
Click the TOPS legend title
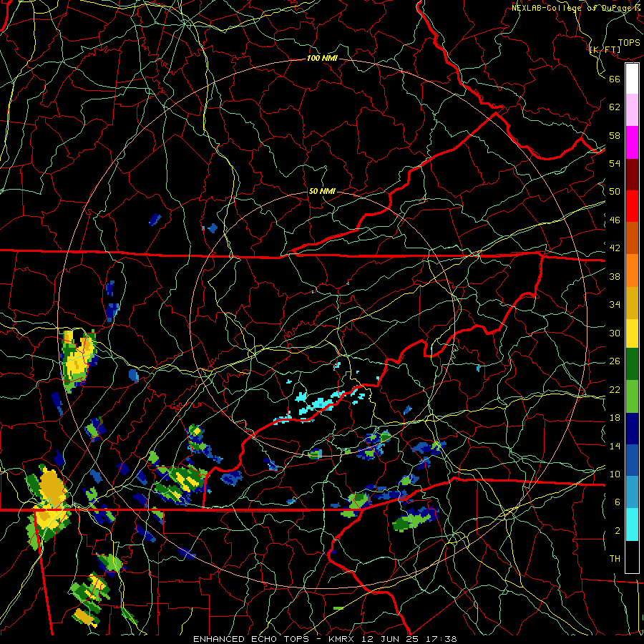tap(629, 43)
